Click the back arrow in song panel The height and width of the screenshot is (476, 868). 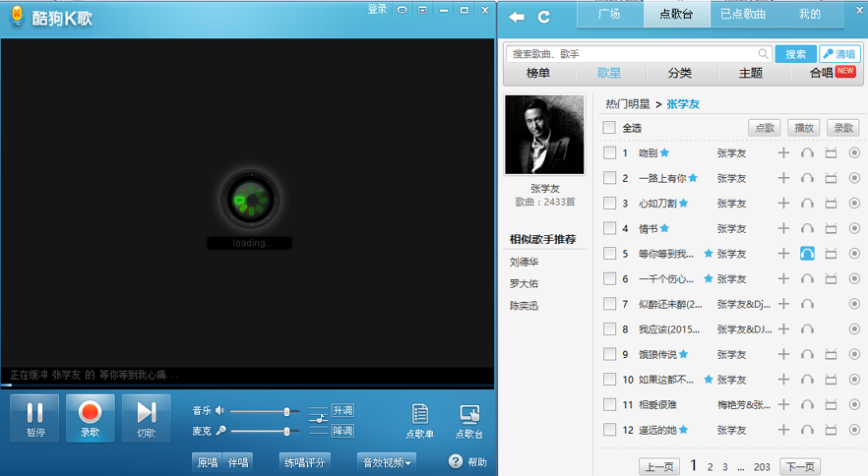(517, 17)
